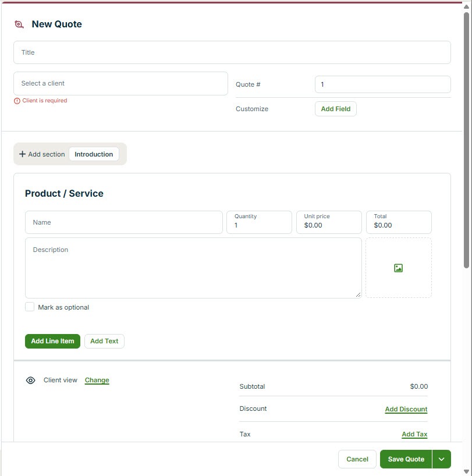Viewport: 472px width, 476px height.
Task: Focus the Quantity field
Action: coord(259,222)
